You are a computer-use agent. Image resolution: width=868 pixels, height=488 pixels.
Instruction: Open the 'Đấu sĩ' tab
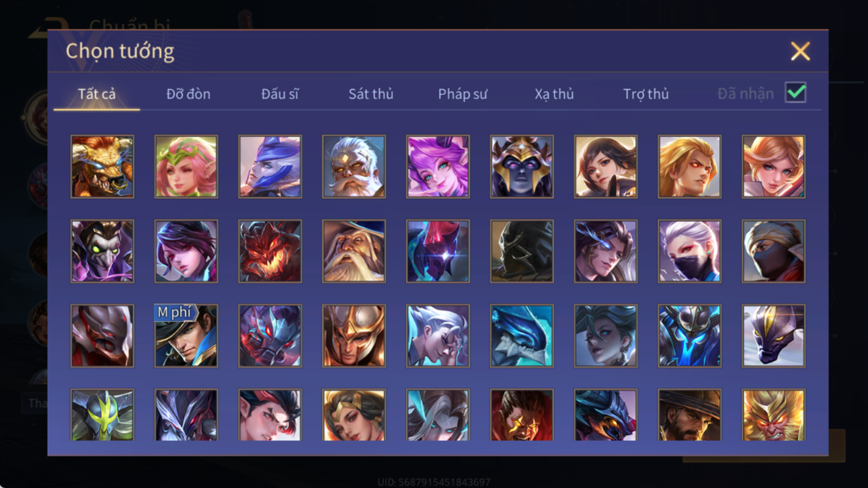280,94
